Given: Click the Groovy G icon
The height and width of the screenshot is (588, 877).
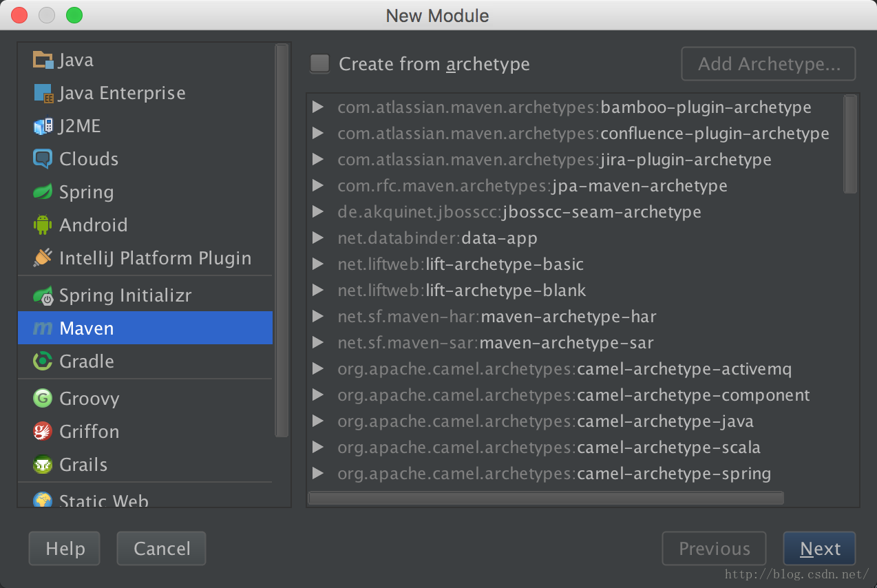Looking at the screenshot, I should pyautogui.click(x=43, y=398).
